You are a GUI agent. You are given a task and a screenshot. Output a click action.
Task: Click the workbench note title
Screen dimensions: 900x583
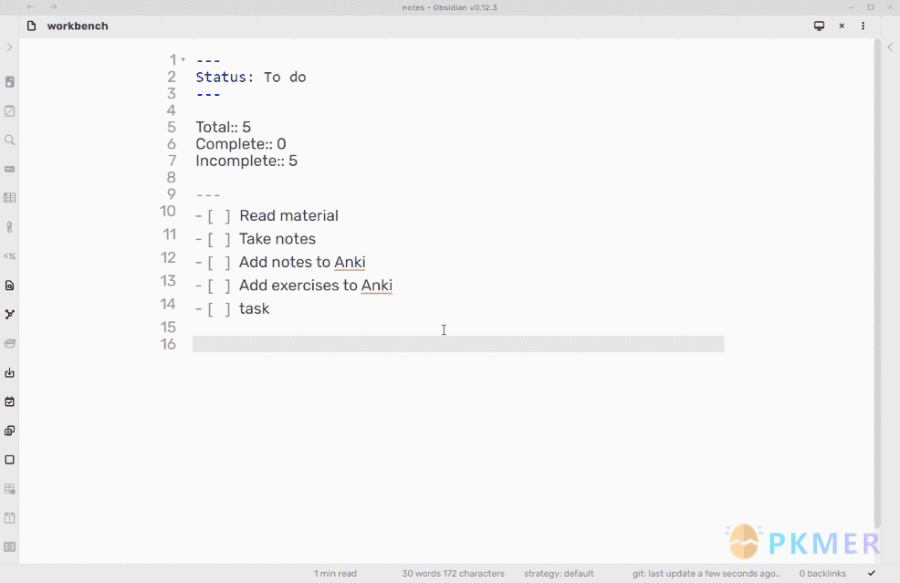point(77,26)
